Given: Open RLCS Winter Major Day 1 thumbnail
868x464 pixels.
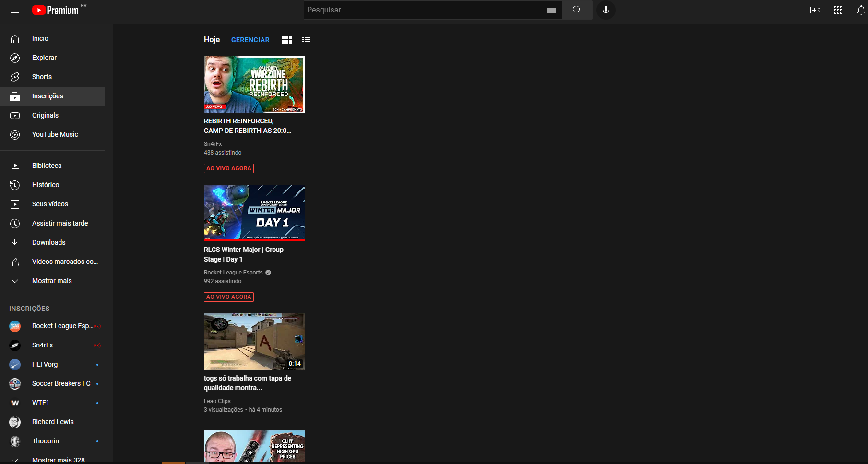Looking at the screenshot, I should [254, 213].
